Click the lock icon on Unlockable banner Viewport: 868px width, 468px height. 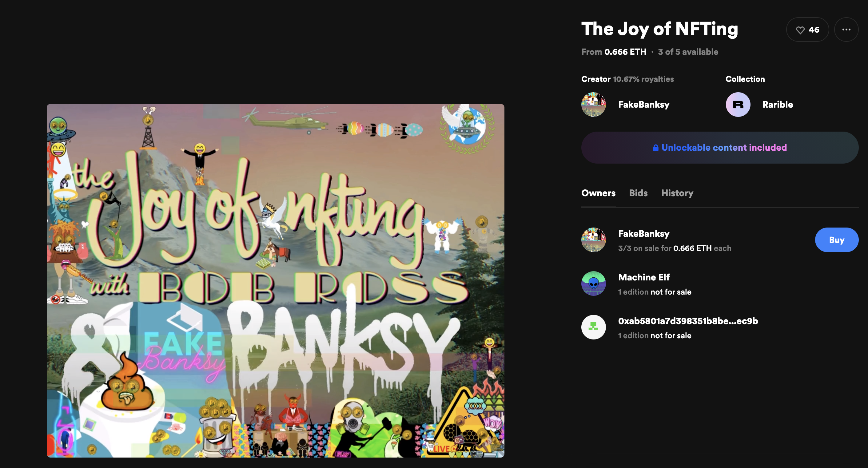click(655, 148)
